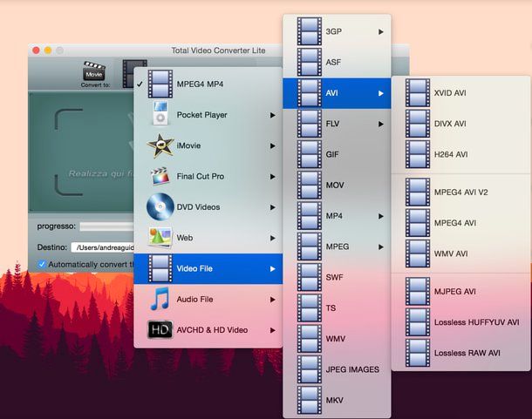The height and width of the screenshot is (419, 532).
Task: Click the filmstrip icon beside ASF
Action: (x=309, y=62)
